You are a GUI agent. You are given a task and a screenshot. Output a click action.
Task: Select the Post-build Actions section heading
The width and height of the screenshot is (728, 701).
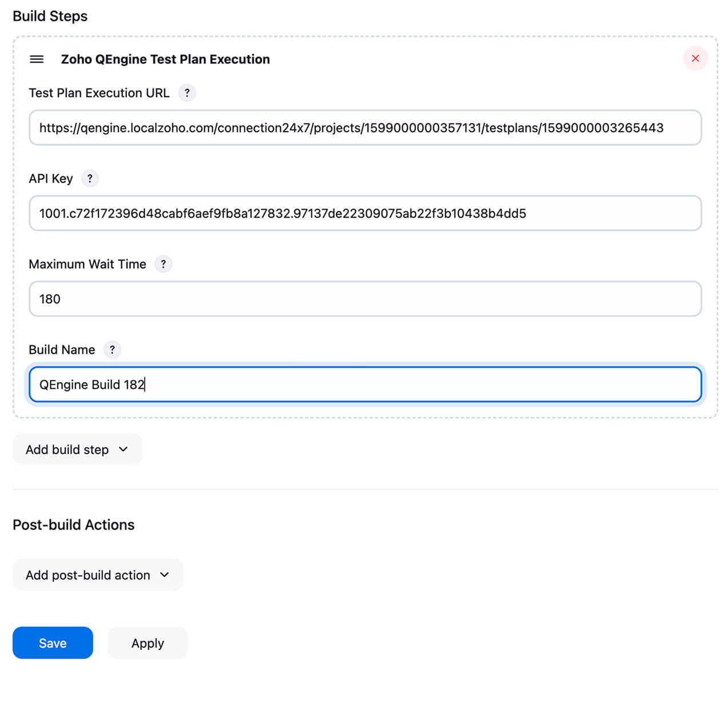click(x=73, y=525)
